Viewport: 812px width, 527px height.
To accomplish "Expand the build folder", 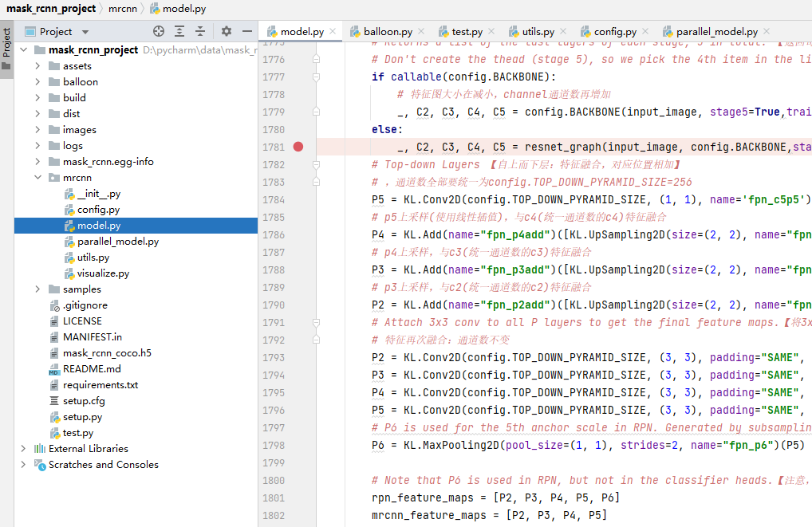I will tap(37, 98).
